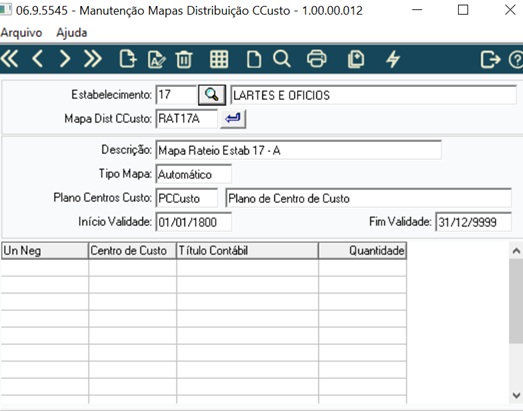
Task: Click the copy documents toolbar icon
Action: pos(356,59)
